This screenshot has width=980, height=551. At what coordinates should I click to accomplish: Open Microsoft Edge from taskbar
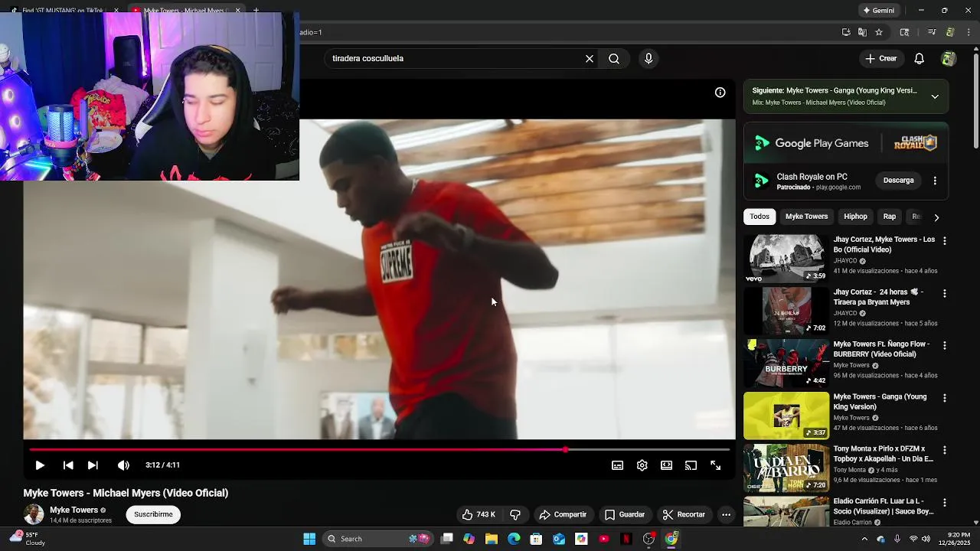(x=514, y=539)
